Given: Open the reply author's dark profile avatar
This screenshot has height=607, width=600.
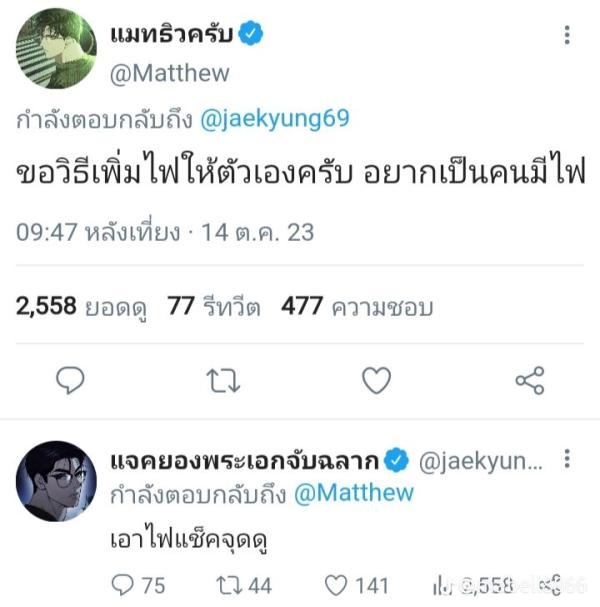Looking at the screenshot, I should 57,481.
